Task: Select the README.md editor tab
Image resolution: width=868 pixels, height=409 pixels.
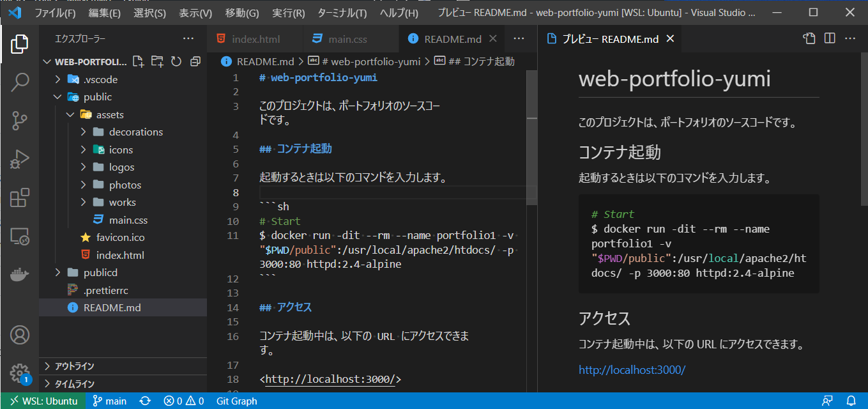Action: click(x=452, y=39)
